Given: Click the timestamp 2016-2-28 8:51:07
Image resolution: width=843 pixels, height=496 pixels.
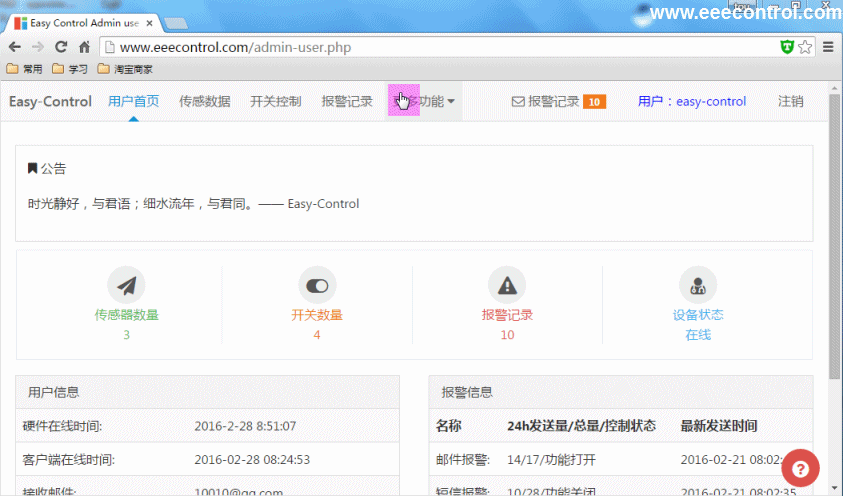Looking at the screenshot, I should tap(245, 426).
